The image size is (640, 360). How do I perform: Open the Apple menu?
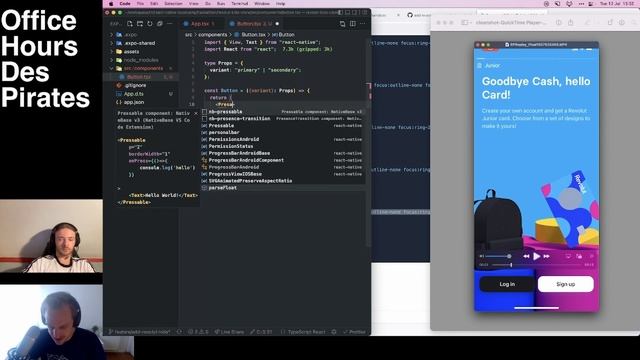pyautogui.click(x=111, y=3)
